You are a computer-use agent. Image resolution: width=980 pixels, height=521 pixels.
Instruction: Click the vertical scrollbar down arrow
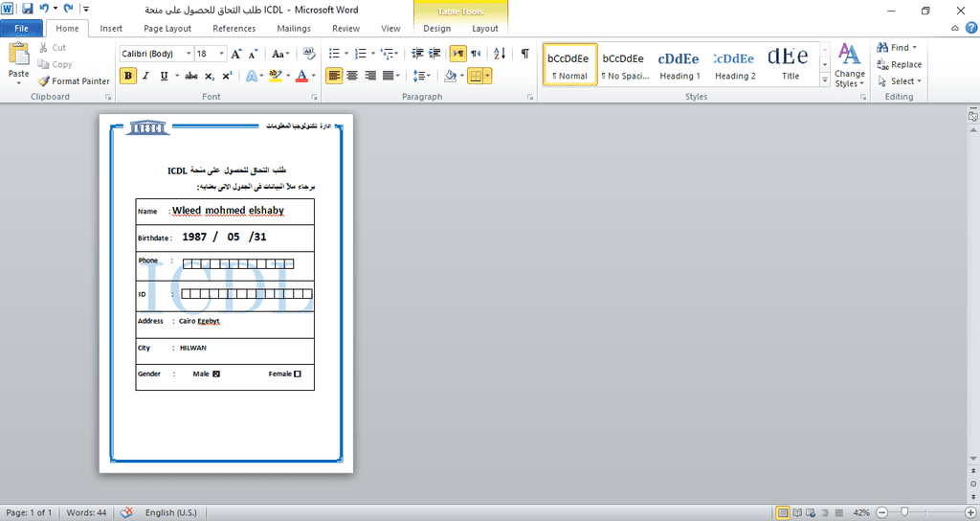(973, 459)
